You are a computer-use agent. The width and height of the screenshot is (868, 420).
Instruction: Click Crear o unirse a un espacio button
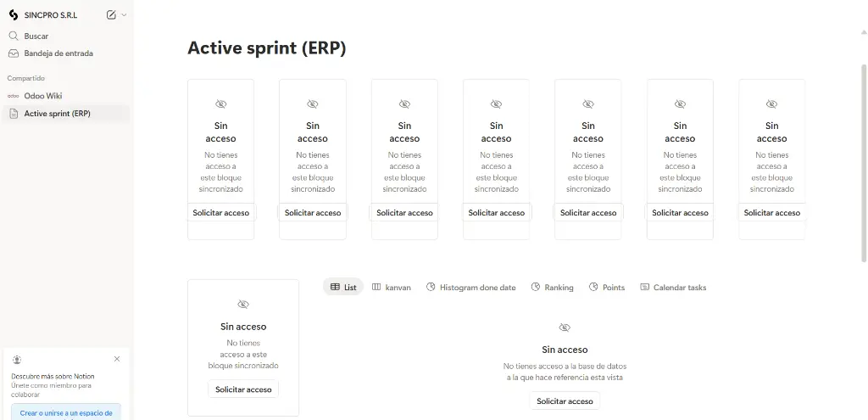66,412
